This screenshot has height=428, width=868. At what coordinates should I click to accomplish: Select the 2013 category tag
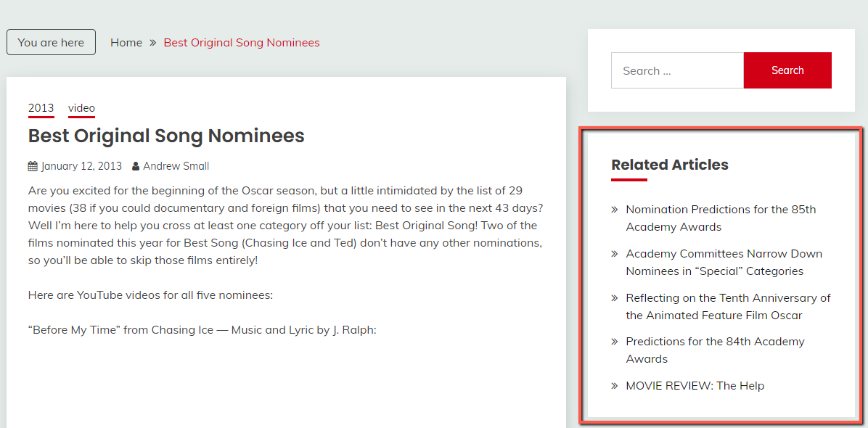tap(41, 108)
